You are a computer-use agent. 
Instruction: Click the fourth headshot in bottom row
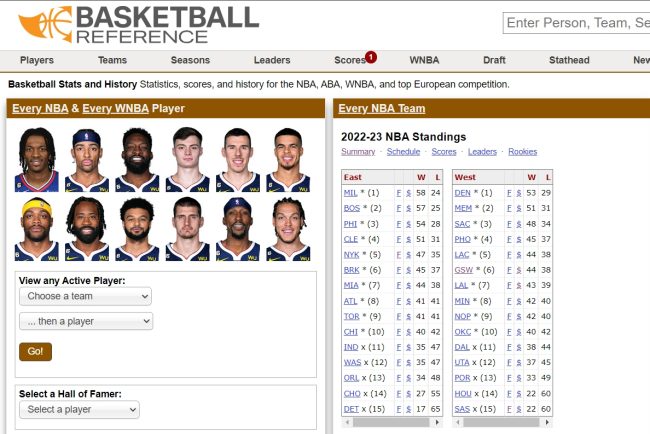[x=187, y=229]
